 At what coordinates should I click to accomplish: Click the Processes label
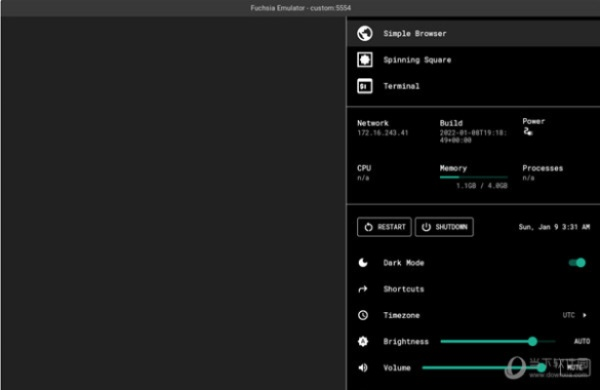543,168
